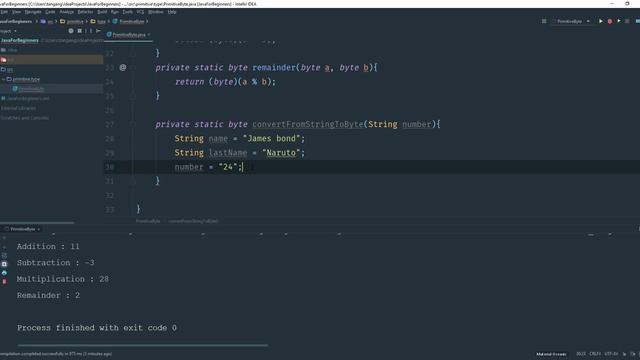Screen dimensions: 640x360
Task: Click fold marker on line 25 gutter
Action: [133, 96]
